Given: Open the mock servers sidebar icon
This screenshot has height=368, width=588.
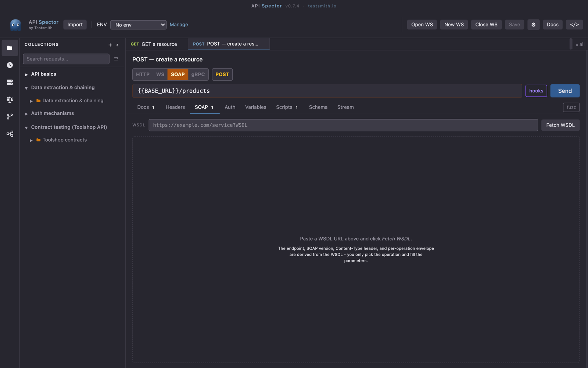Looking at the screenshot, I should click(10, 82).
